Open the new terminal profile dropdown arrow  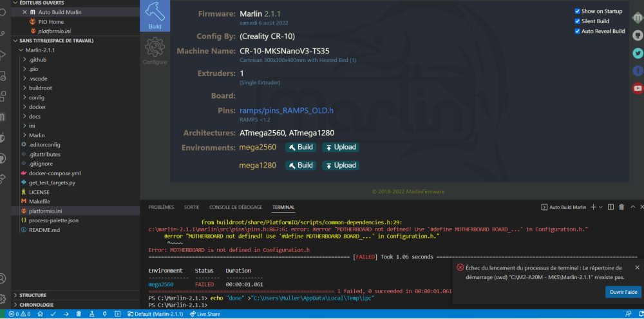(600, 207)
